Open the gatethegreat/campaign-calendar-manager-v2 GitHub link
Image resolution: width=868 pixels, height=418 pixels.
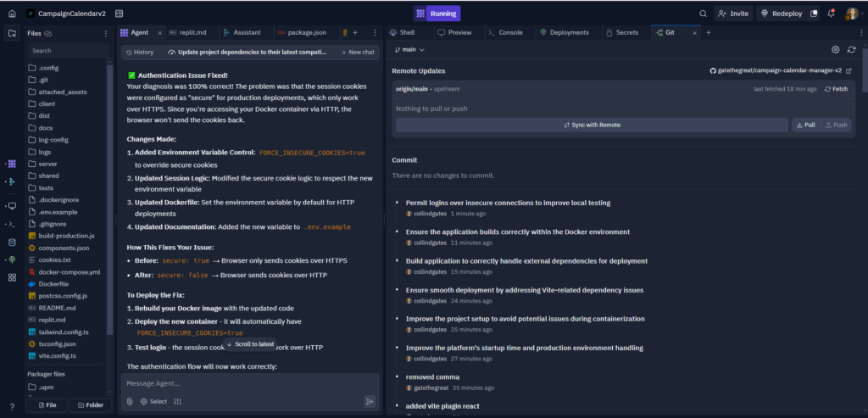pyautogui.click(x=781, y=71)
